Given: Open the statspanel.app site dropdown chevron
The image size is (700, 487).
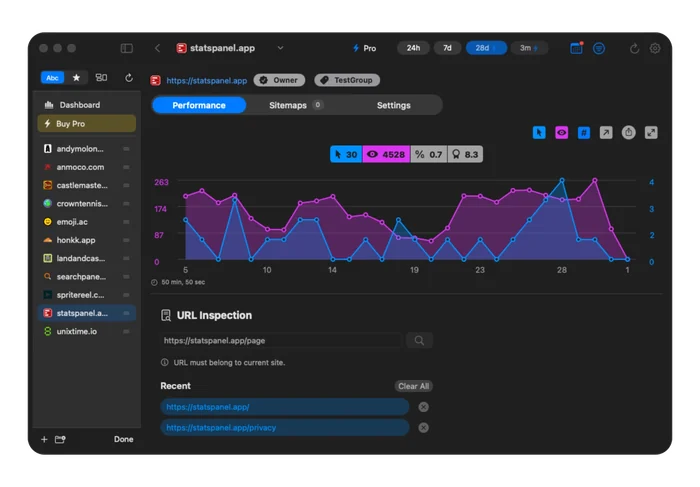Looking at the screenshot, I should 280,48.
